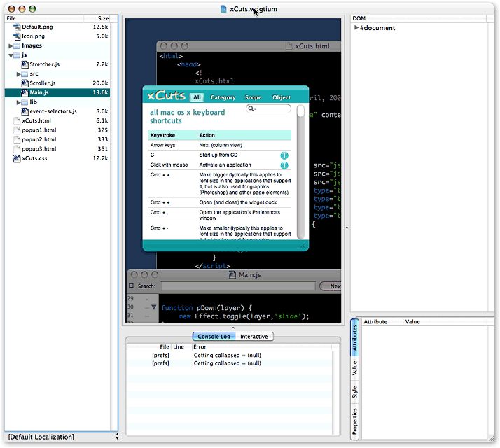Click the Keystroke column header in xCuts table

(172, 135)
